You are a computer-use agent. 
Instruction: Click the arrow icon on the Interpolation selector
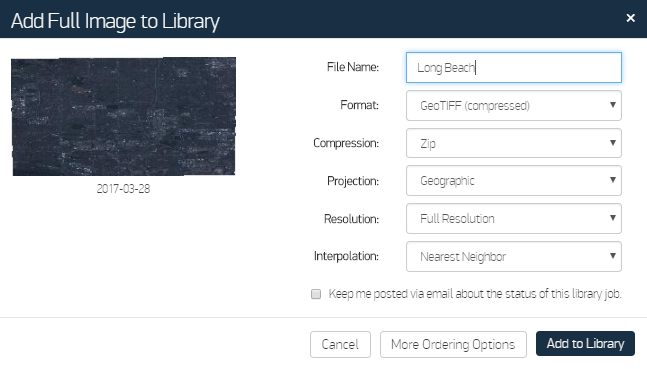pos(613,256)
